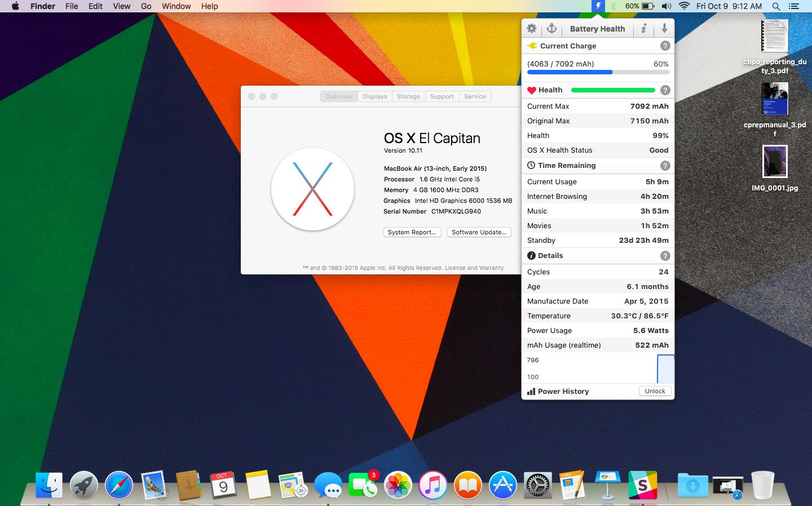812x506 pixels.
Task: Switch to the Service tab
Action: click(x=475, y=96)
